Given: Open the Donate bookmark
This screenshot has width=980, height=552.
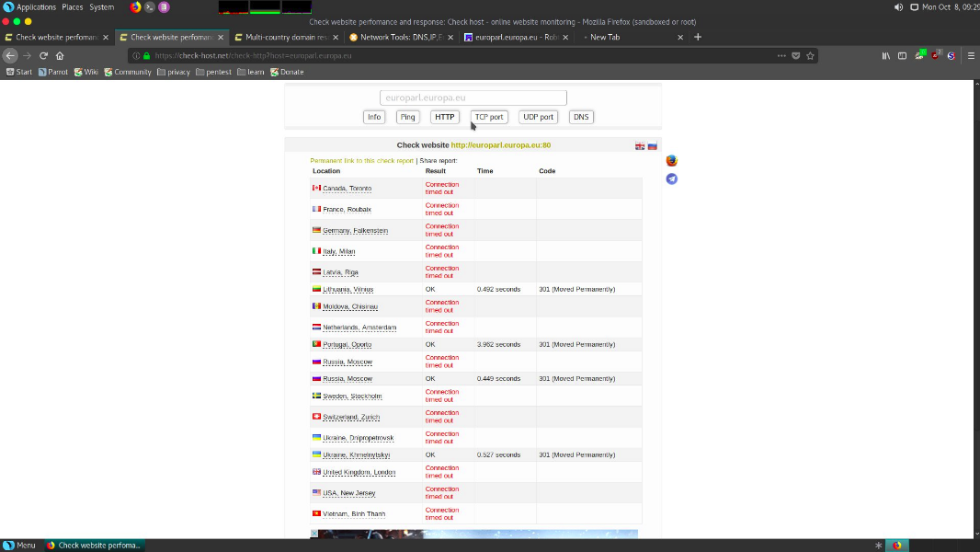Looking at the screenshot, I should click(x=287, y=72).
